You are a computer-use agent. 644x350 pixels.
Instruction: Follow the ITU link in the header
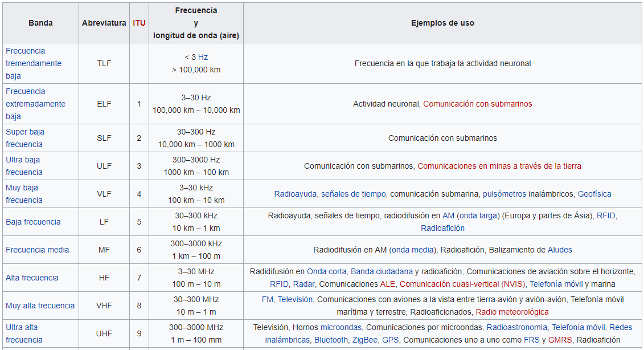click(x=138, y=23)
